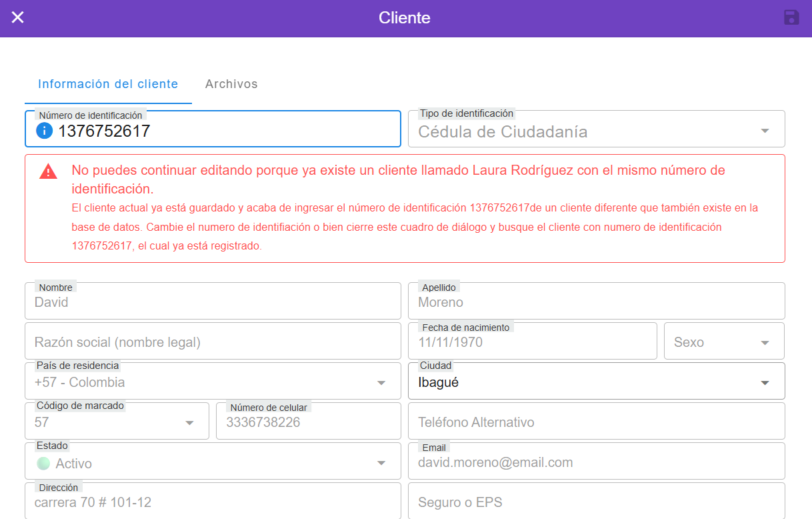
Task: Close the Cliente dialog with X icon
Action: click(x=18, y=18)
